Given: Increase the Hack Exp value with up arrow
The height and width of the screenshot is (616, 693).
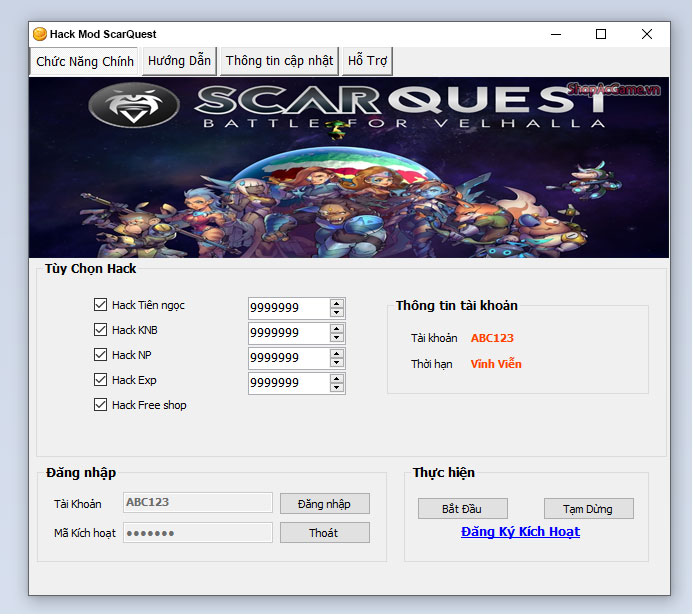Looking at the screenshot, I should [x=337, y=379].
